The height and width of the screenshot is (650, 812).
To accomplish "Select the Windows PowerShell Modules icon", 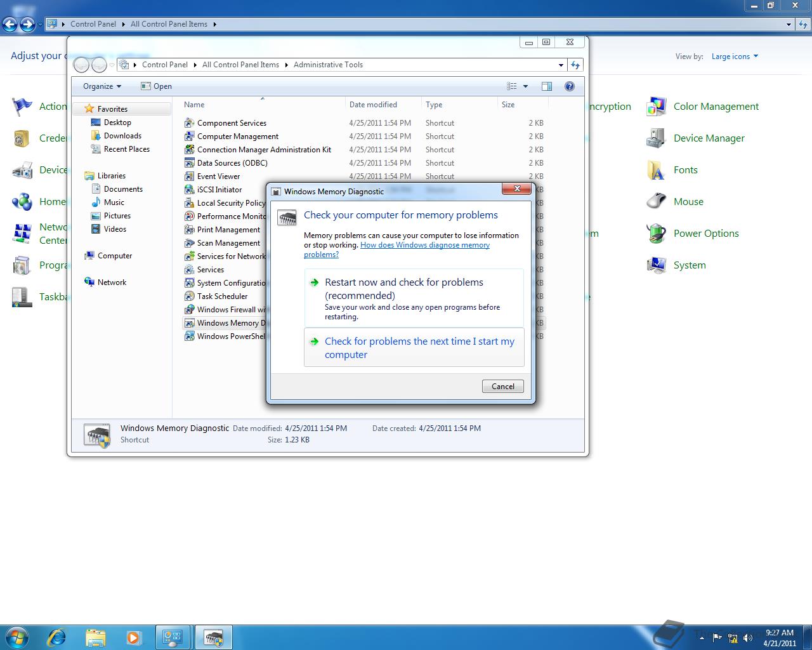I will (x=189, y=336).
